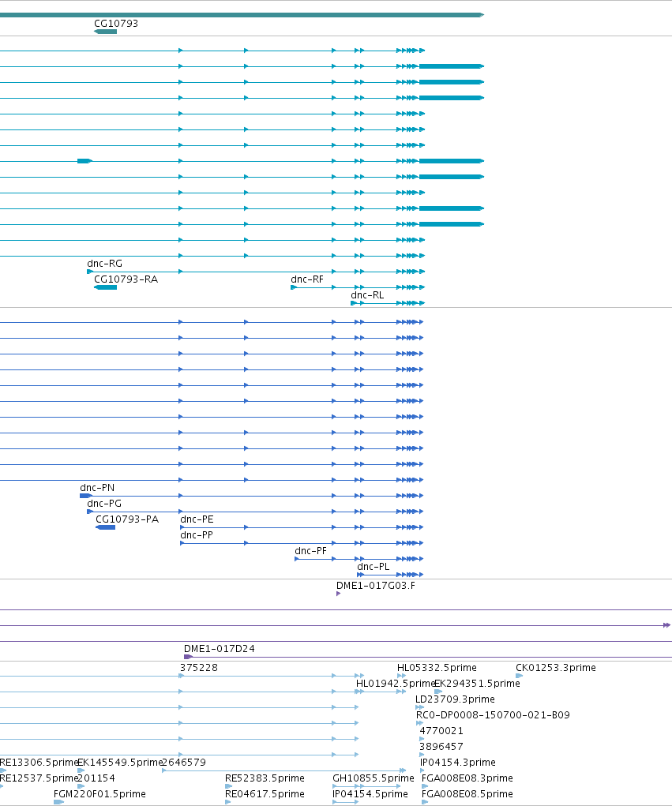The width and height of the screenshot is (672, 806).
Task: Select the dnc-PG protein label
Action: click(x=104, y=503)
